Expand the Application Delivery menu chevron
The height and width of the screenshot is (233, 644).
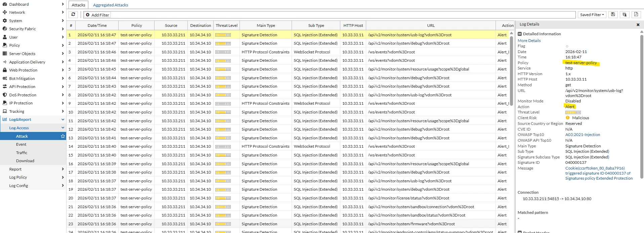(x=63, y=62)
